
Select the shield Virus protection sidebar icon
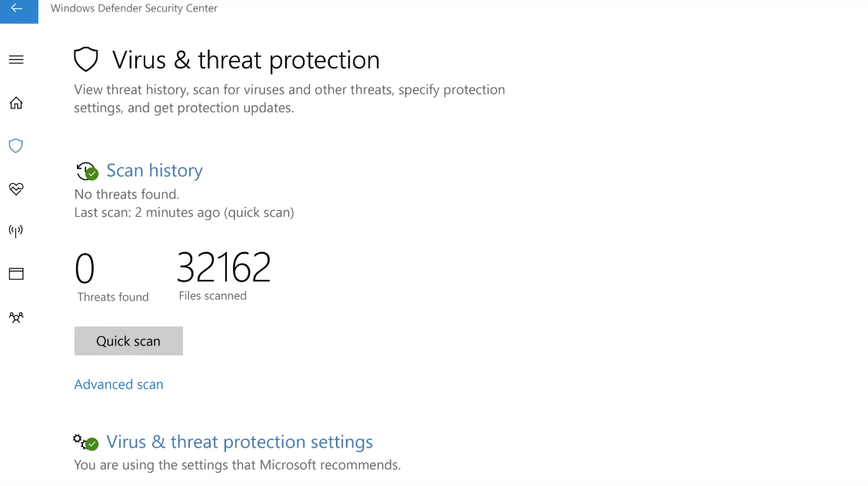16,146
